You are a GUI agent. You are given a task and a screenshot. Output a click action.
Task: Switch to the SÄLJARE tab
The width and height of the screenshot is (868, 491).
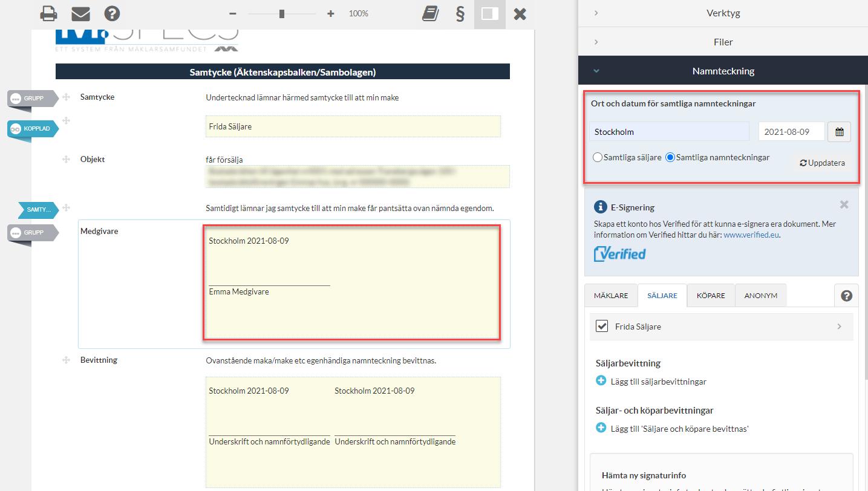pyautogui.click(x=662, y=296)
